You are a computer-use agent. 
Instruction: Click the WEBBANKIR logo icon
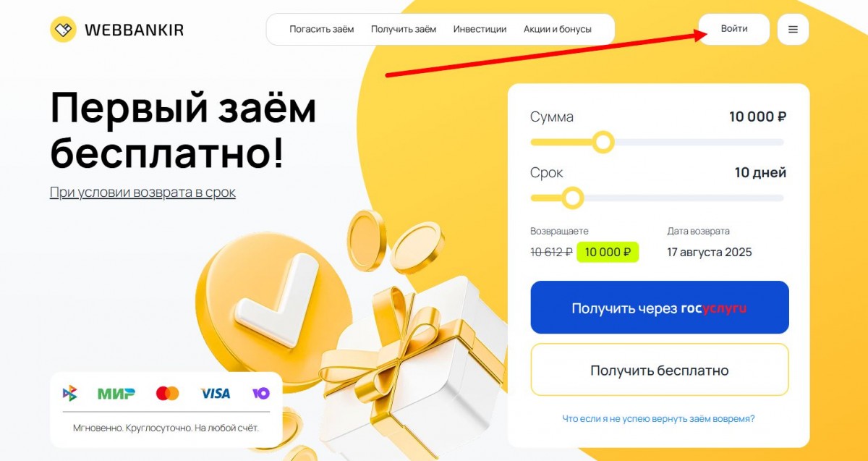(x=63, y=30)
